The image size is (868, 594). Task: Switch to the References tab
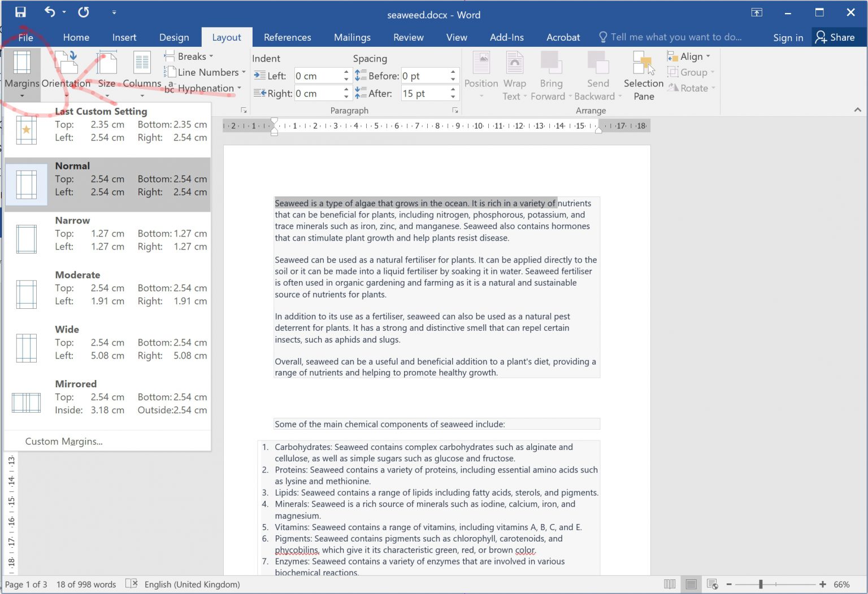(288, 37)
